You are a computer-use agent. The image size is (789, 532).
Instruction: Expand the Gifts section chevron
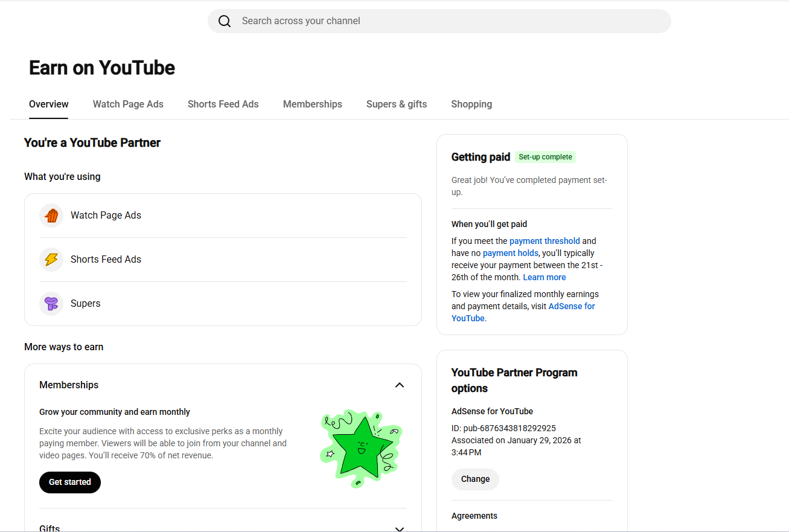click(400, 529)
